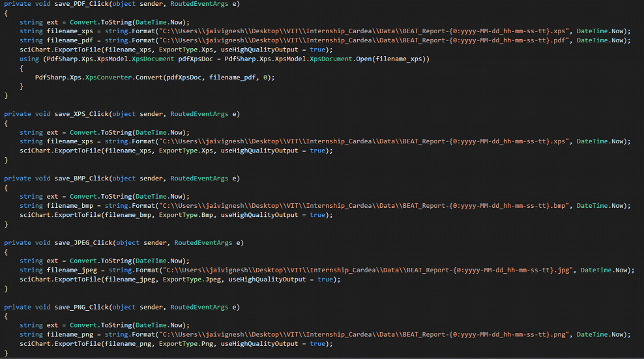Click ExportType.Jpeg in the ExportToFile call
This screenshot has height=359, width=644.
(x=192, y=280)
